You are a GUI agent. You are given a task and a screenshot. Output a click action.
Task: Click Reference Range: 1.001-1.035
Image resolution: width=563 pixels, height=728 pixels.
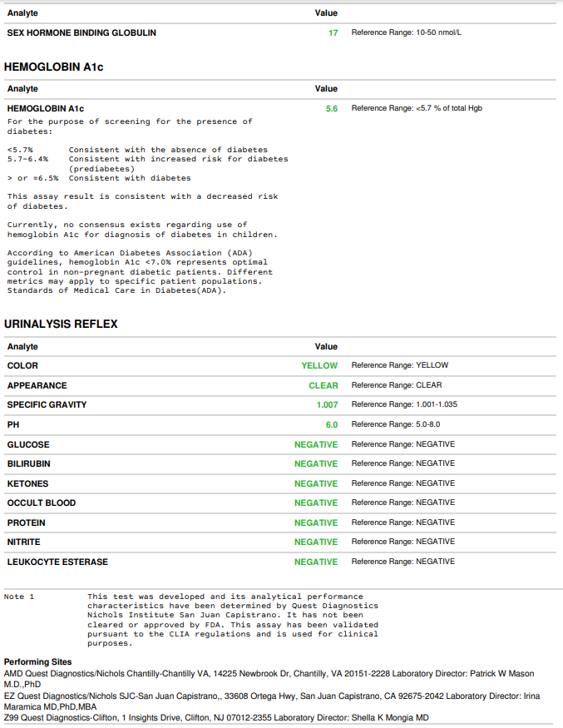[x=404, y=404]
